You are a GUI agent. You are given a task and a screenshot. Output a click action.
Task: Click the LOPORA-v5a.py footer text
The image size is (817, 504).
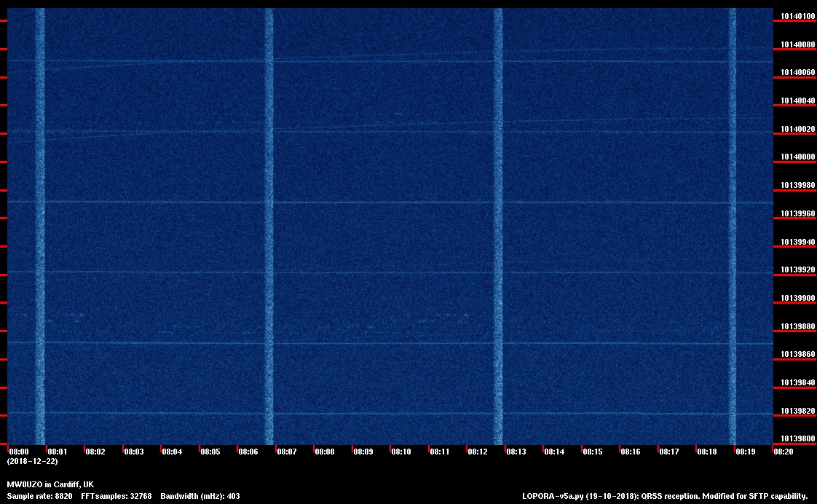(x=665, y=496)
